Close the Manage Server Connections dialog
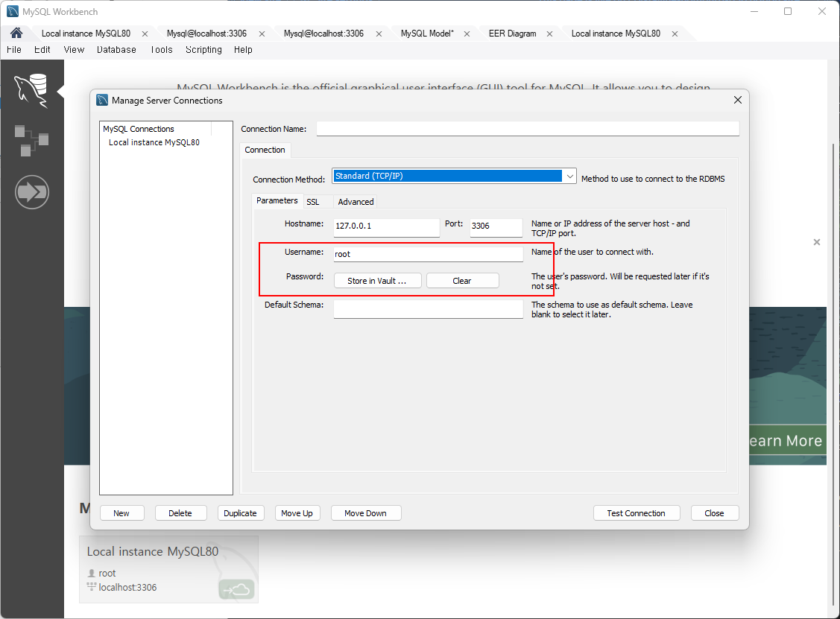840x619 pixels. tap(738, 100)
